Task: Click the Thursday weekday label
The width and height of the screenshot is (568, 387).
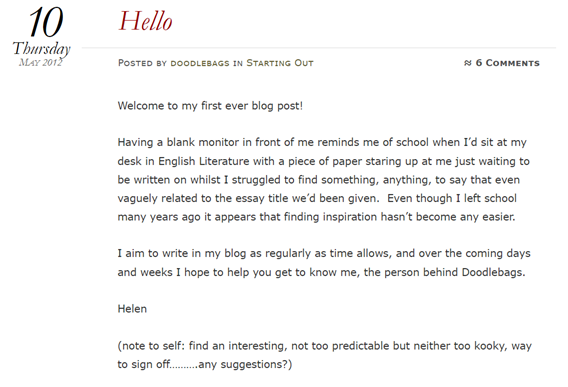Action: pyautogui.click(x=41, y=49)
